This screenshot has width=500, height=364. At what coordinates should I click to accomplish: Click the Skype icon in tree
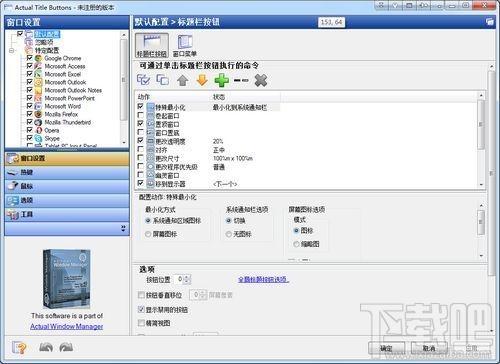pyautogui.click(x=39, y=138)
